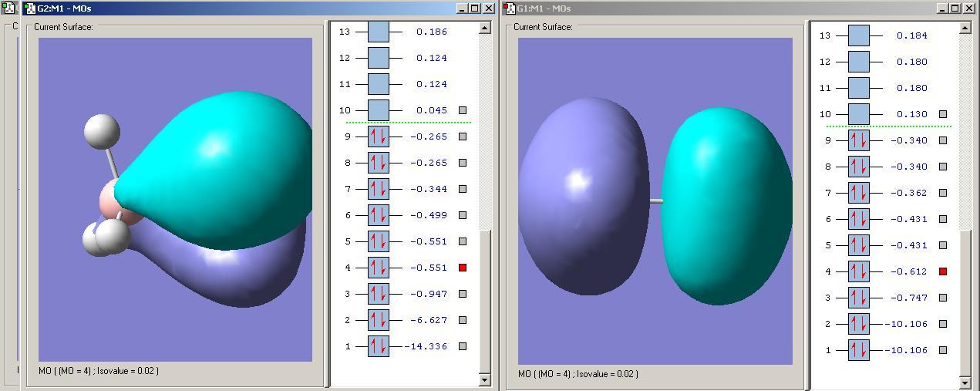The width and height of the screenshot is (980, 391).
Task: Select occupied orbital 4 box in G2:M1
Action: pyautogui.click(x=379, y=268)
